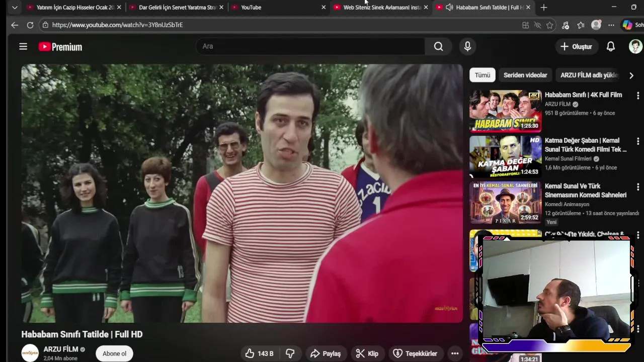
Task: Click the 2,04 Mn abone subscriber count
Action: pyautogui.click(x=60, y=358)
